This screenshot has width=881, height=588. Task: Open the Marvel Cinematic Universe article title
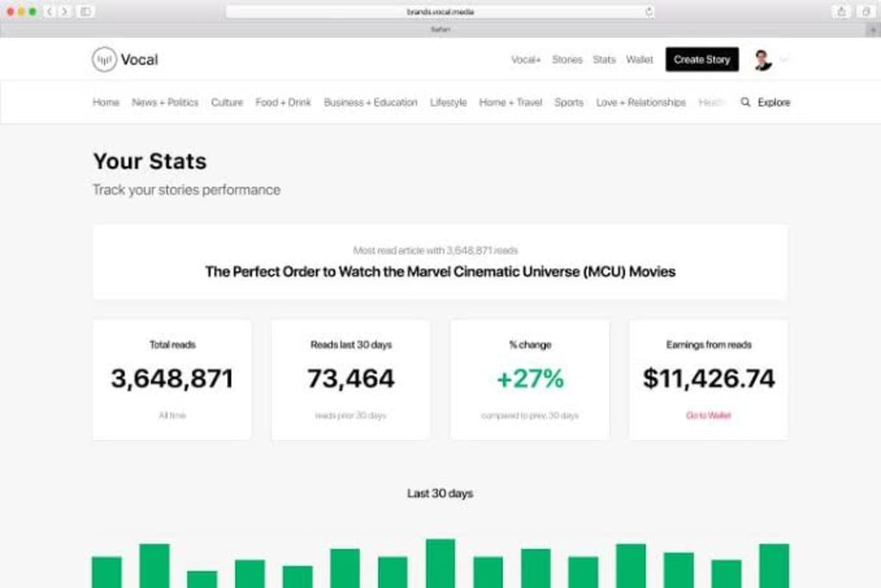(x=440, y=272)
